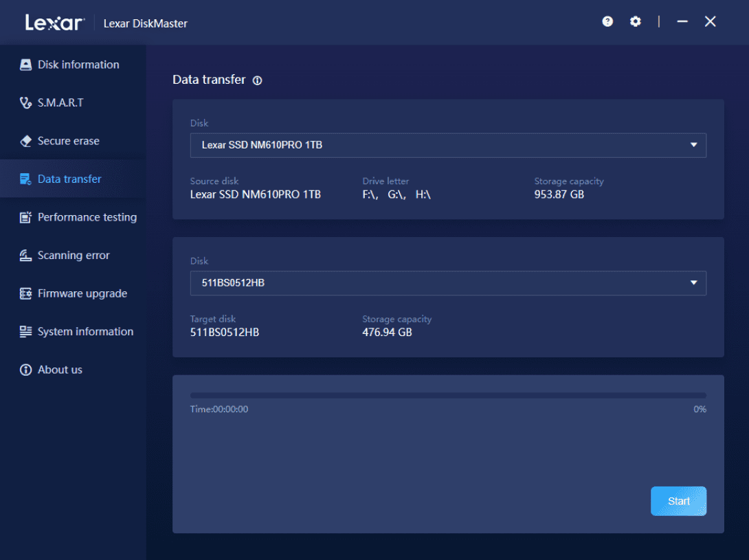The height and width of the screenshot is (560, 749).
Task: Click the transfer progress bar
Action: [x=448, y=396]
